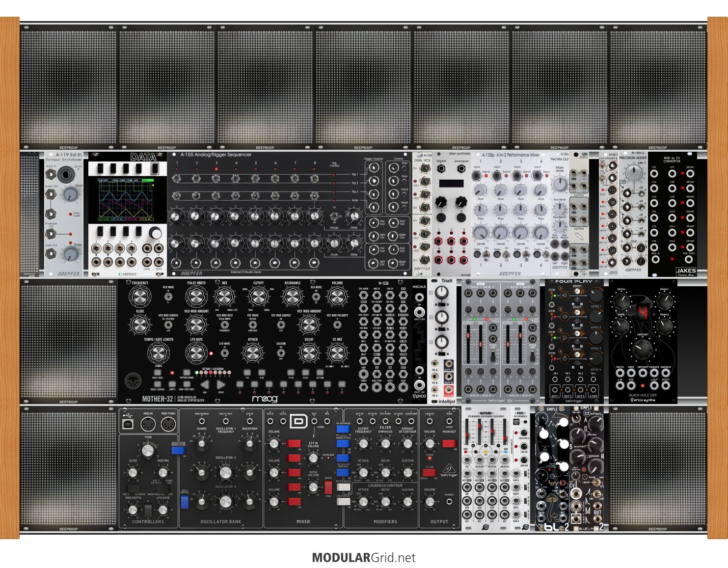This screenshot has height=568, width=728.
Task: Click the Tempo/Gate Length knob on Mother-32
Action: [x=158, y=353]
